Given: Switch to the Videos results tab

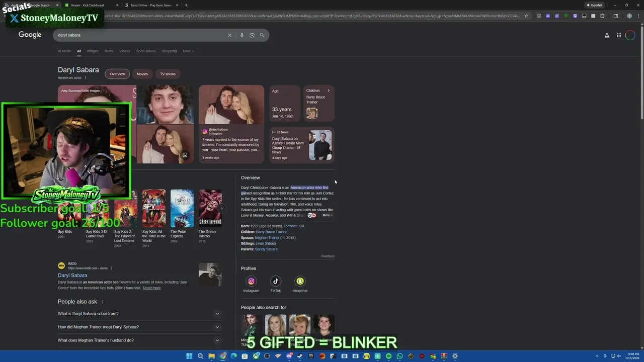Looking at the screenshot, I should [125, 51].
